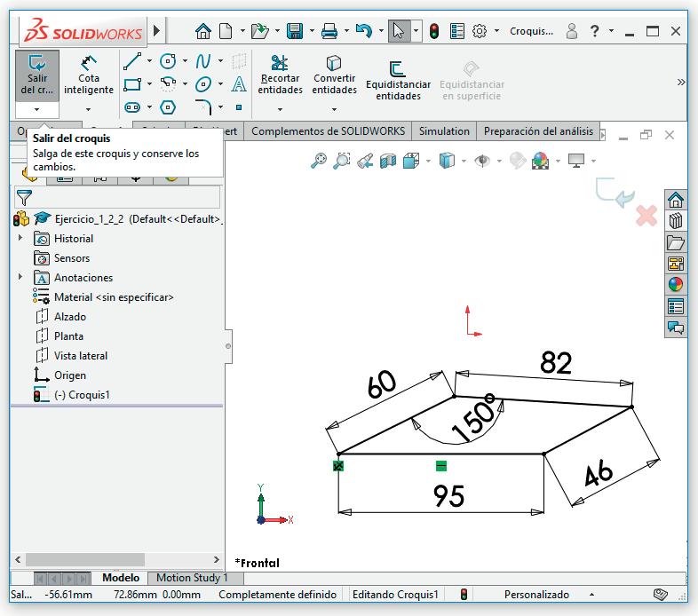Screen dimensions: 698x616
Task: Click Recortar entidades tool
Action: (280, 75)
